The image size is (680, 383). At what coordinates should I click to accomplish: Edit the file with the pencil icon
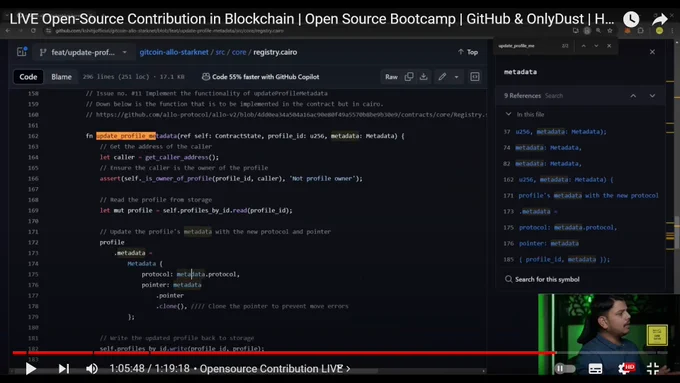[x=442, y=77]
